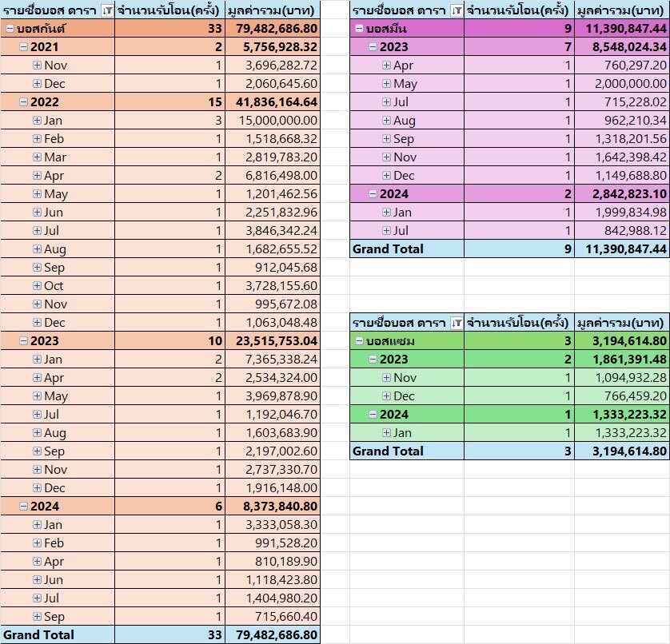Collapse year 2021 under บอสกันต์

[23, 47]
